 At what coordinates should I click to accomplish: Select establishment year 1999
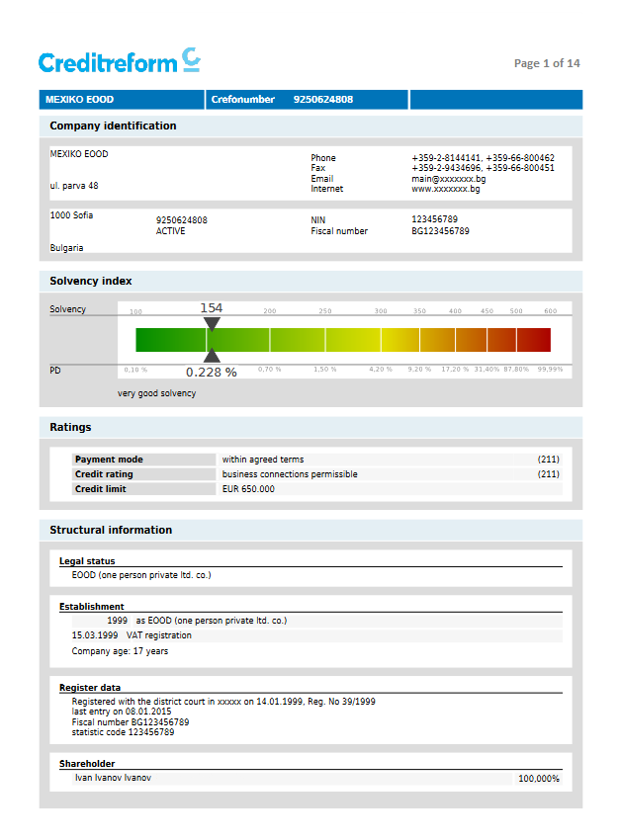[117, 621]
